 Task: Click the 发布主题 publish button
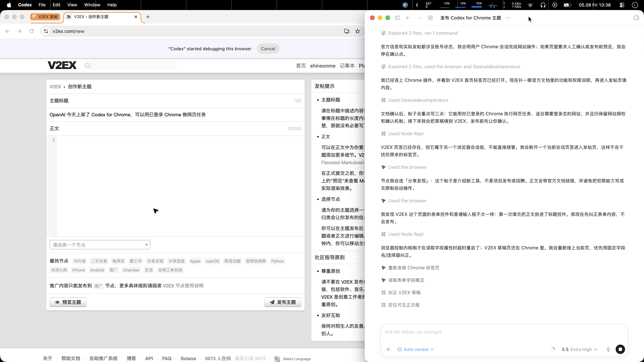283,302
